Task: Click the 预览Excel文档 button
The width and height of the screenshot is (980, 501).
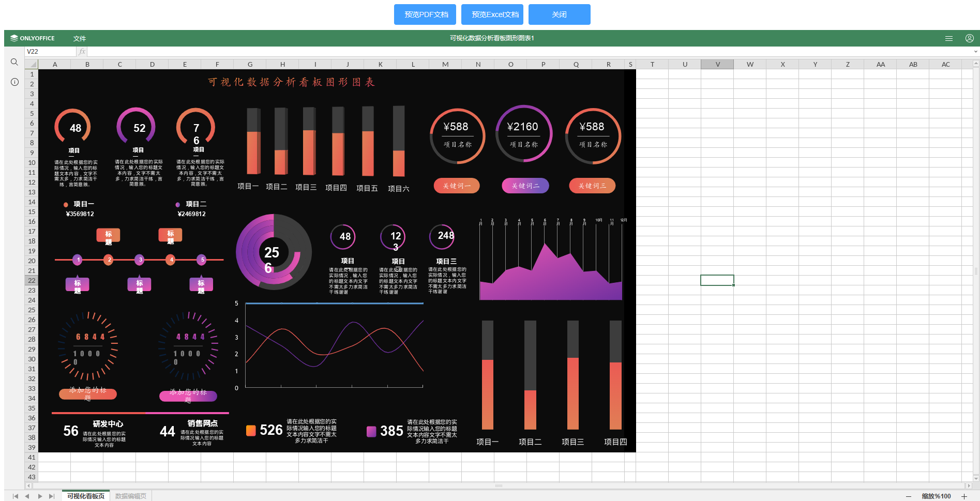Action: (492, 14)
